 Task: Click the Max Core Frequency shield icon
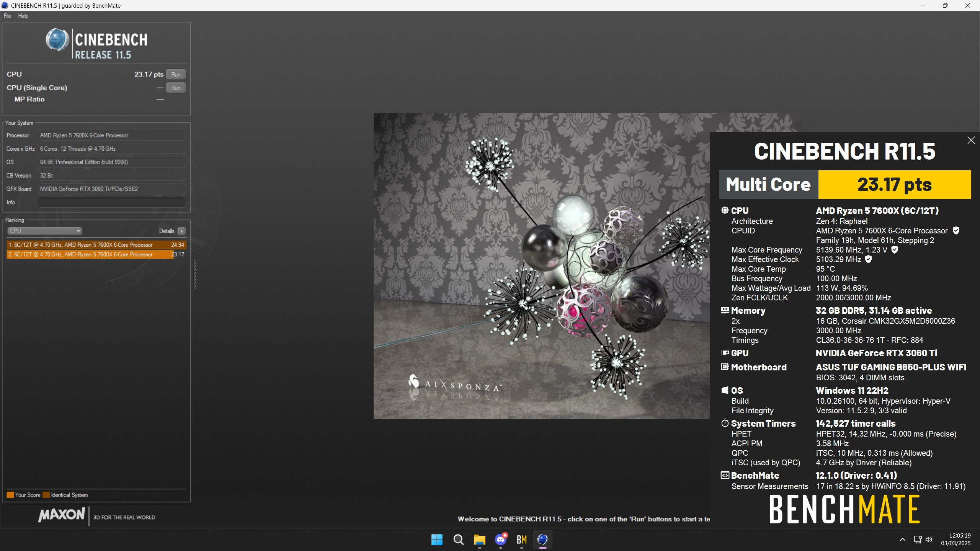(x=895, y=249)
